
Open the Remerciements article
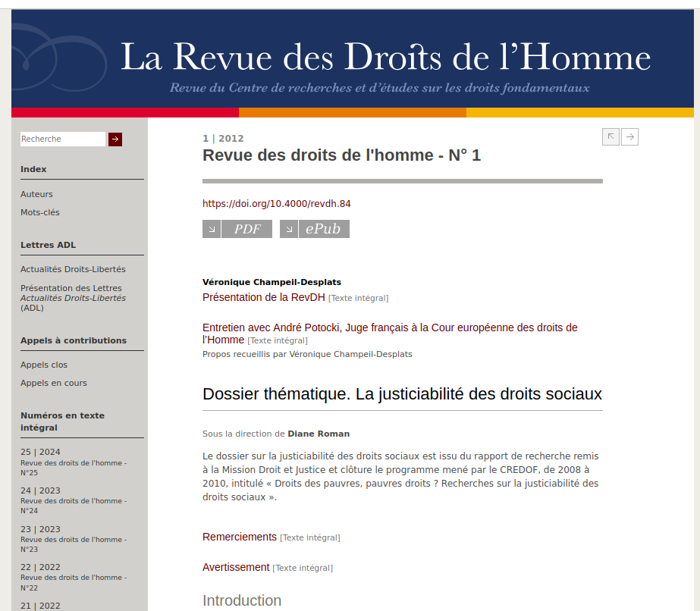240,537
